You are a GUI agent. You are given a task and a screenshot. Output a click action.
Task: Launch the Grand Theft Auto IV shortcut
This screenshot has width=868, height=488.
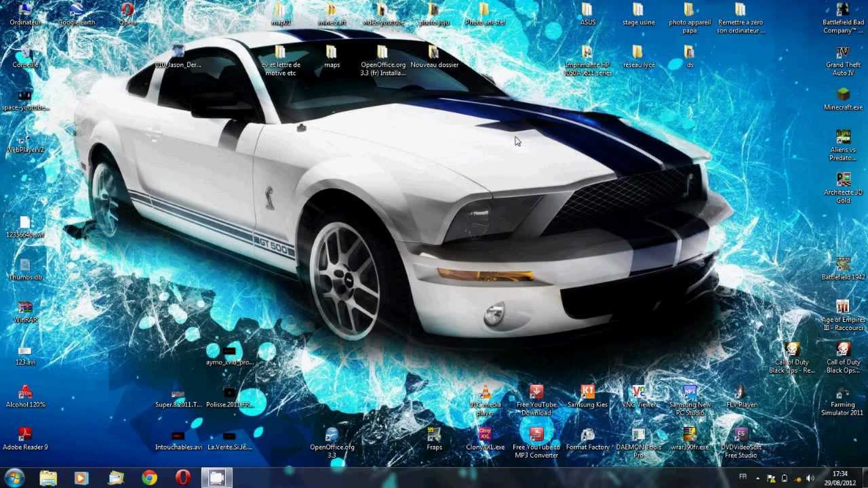[843, 60]
